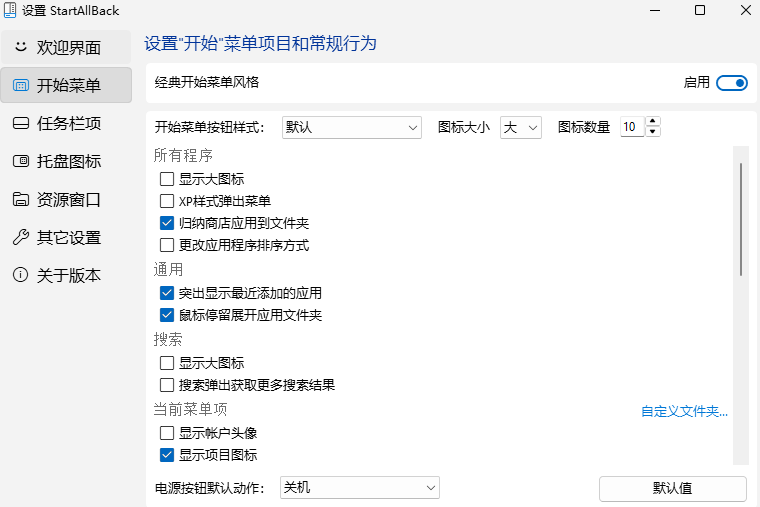Click the 资源窗口 folder icon
This screenshot has width=760, height=507.
click(20, 199)
